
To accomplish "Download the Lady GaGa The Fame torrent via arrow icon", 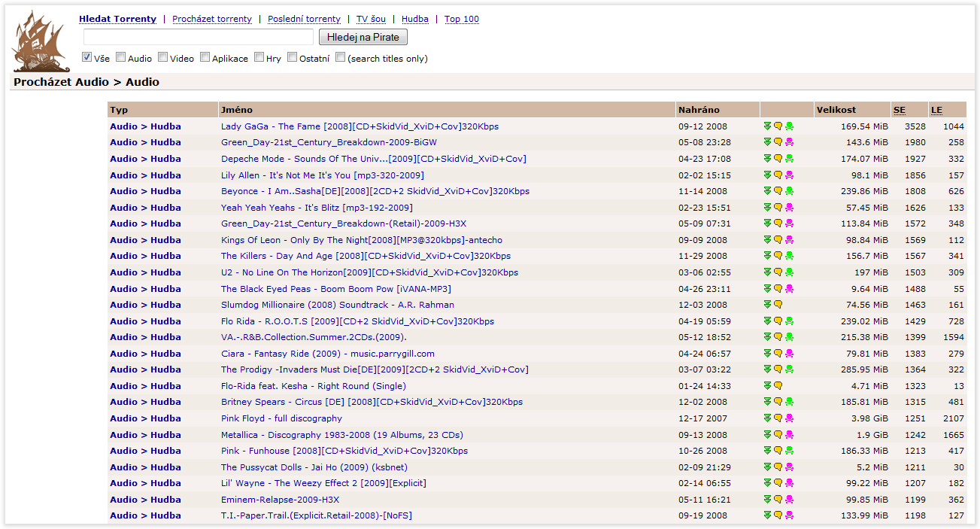I will pos(767,126).
